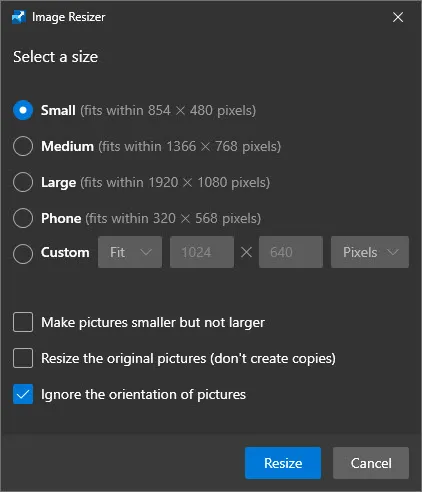Click the chevron on Pixels dropdown

393,252
